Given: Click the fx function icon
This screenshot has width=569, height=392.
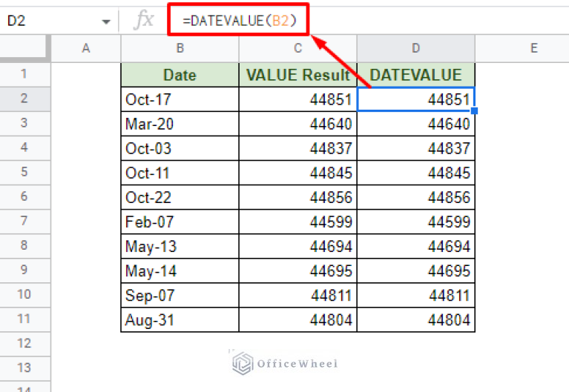Looking at the screenshot, I should click(144, 21).
